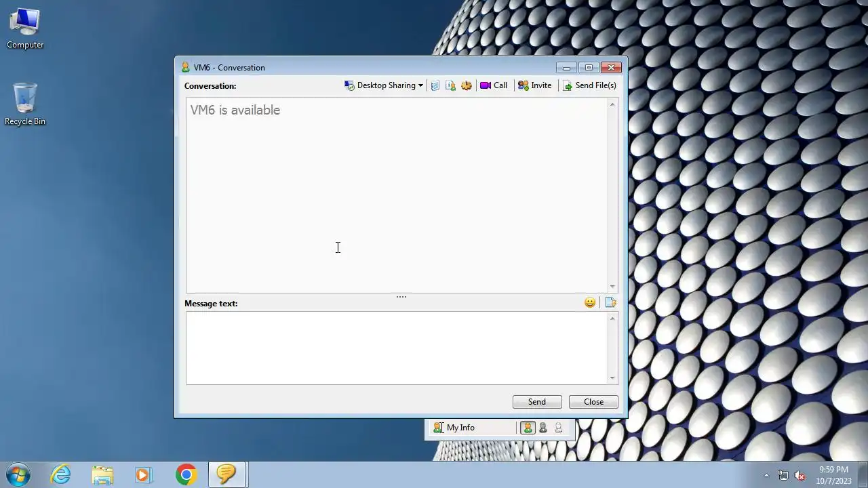Click the muted volume tray icon
Image resolution: width=868 pixels, height=488 pixels.
pyautogui.click(x=800, y=475)
